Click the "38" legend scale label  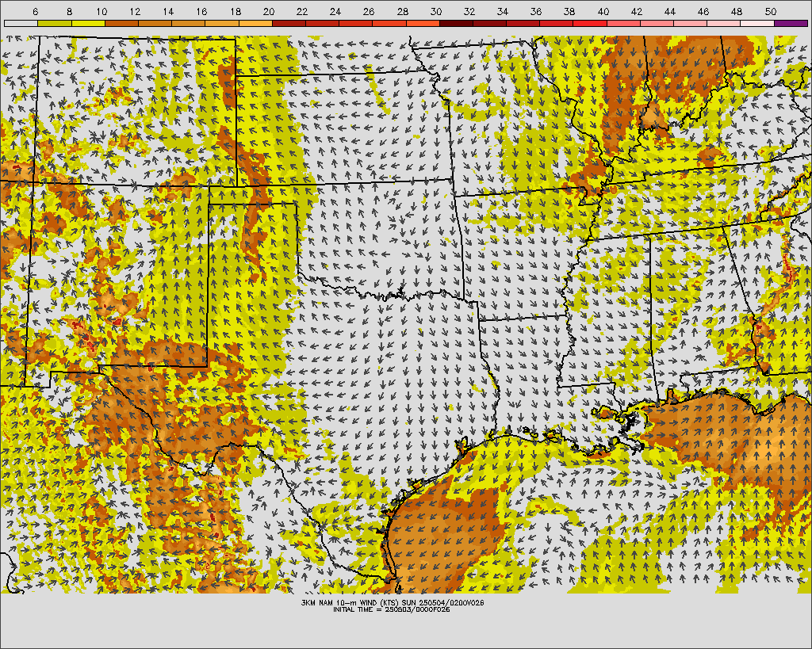(569, 11)
